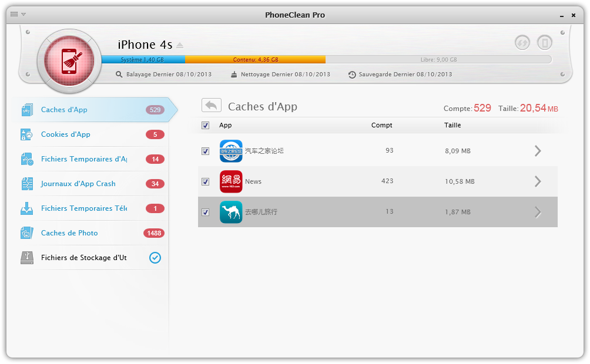Click the Fichiers Temporaires d'App icon
The height and width of the screenshot is (364, 590).
(26, 159)
